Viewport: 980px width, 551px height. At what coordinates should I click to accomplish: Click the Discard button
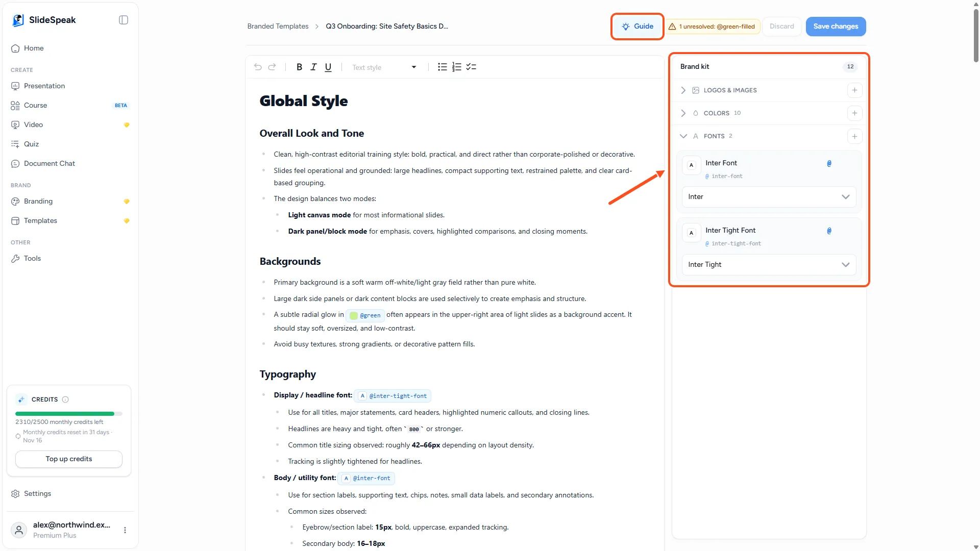click(x=781, y=27)
